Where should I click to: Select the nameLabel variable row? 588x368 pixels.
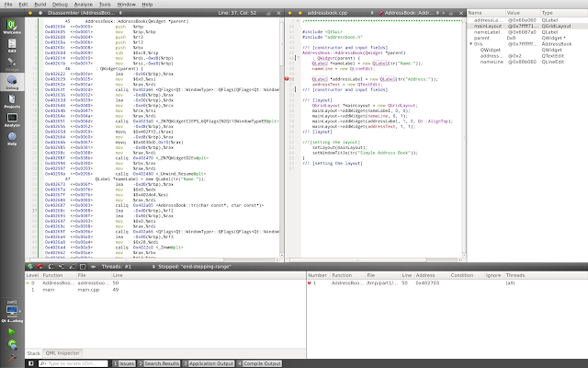pyautogui.click(x=527, y=32)
